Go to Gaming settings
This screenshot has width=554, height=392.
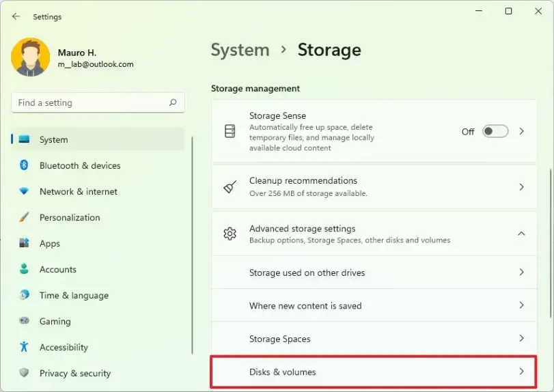point(55,321)
